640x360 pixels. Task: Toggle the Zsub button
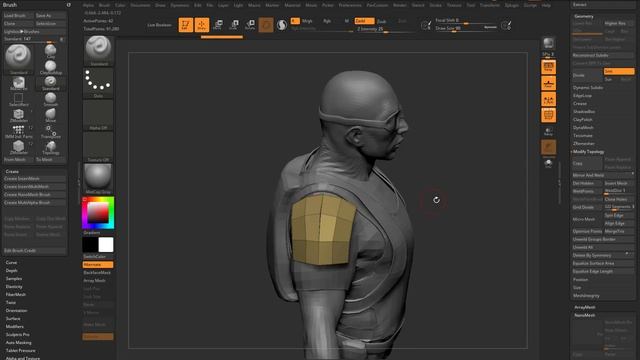[x=382, y=21]
